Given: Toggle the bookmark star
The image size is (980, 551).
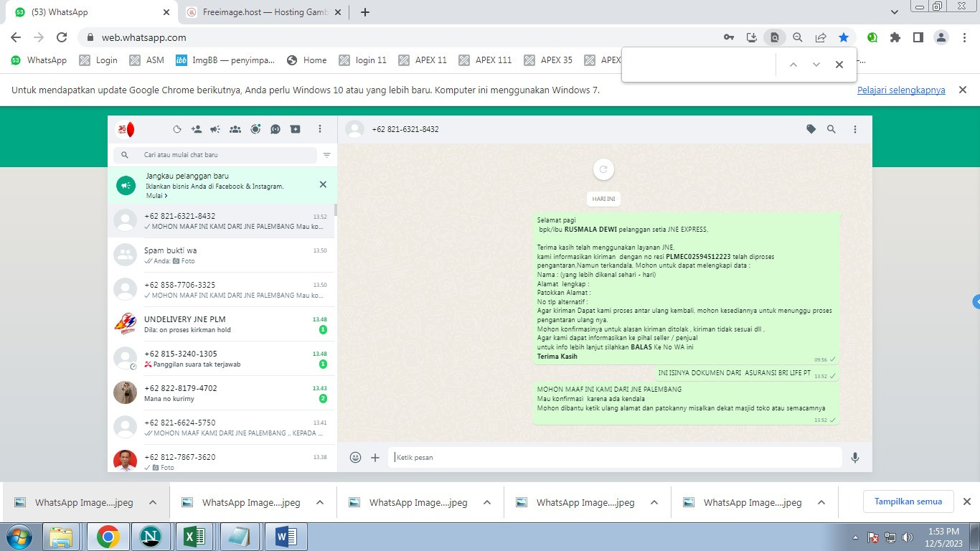Looking at the screenshot, I should (844, 37).
